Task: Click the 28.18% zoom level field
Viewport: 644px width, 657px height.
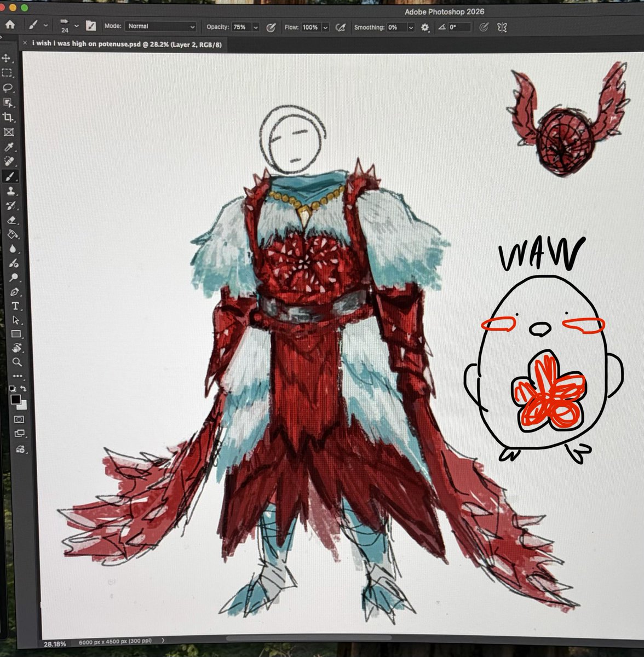Action: 54,643
